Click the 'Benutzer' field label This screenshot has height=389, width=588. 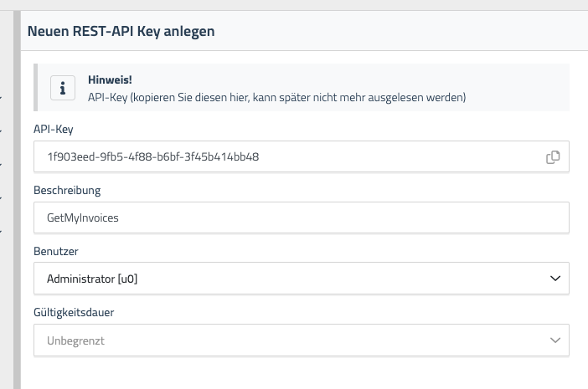pos(57,251)
